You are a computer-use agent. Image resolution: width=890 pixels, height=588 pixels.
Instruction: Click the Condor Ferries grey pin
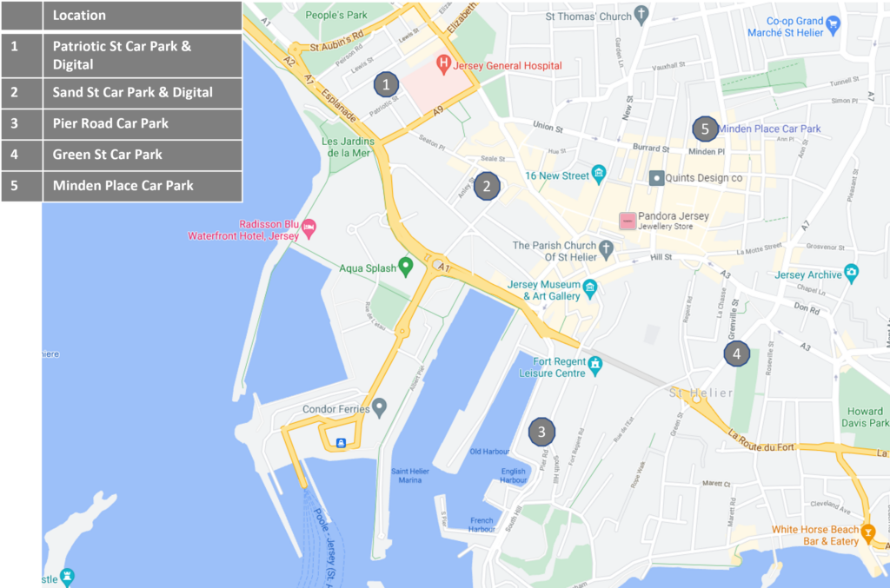[x=379, y=407]
